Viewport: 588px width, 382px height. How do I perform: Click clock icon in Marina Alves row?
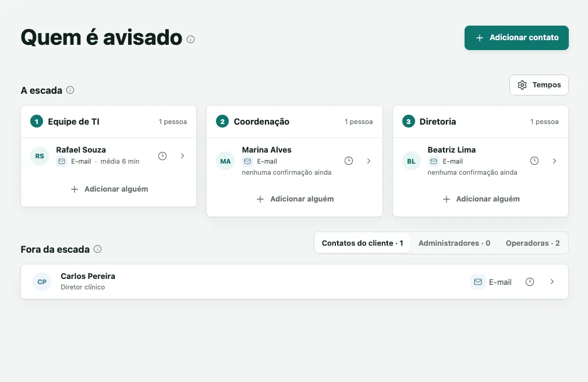349,161
